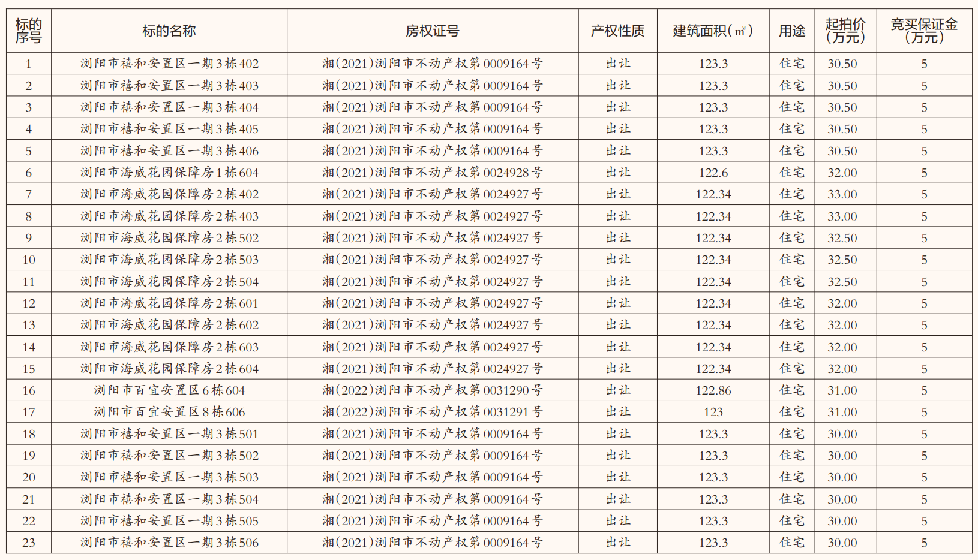Click certificate number 0024928 in row 6
This screenshot has width=978, height=560.
506,173
